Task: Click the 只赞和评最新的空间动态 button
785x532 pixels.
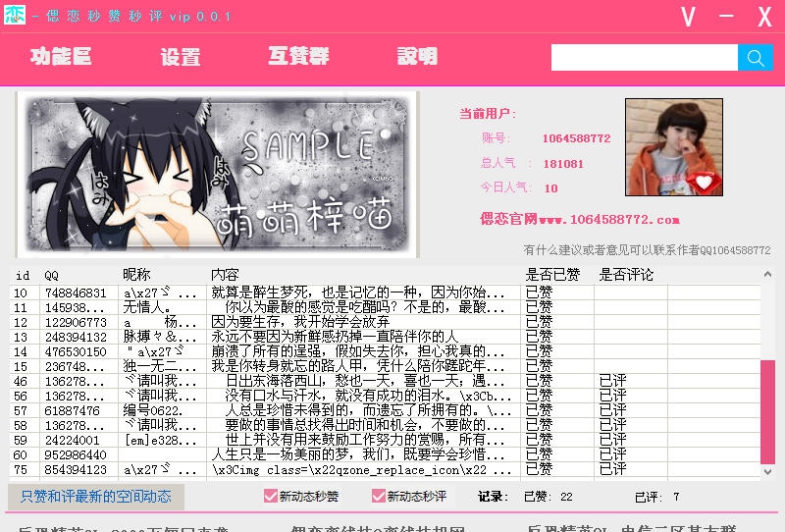Action: click(96, 497)
